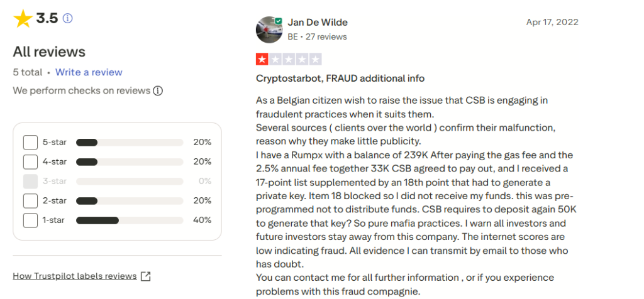Click info icon next to 3.5 rating
The height and width of the screenshot is (299, 644).
(x=67, y=19)
